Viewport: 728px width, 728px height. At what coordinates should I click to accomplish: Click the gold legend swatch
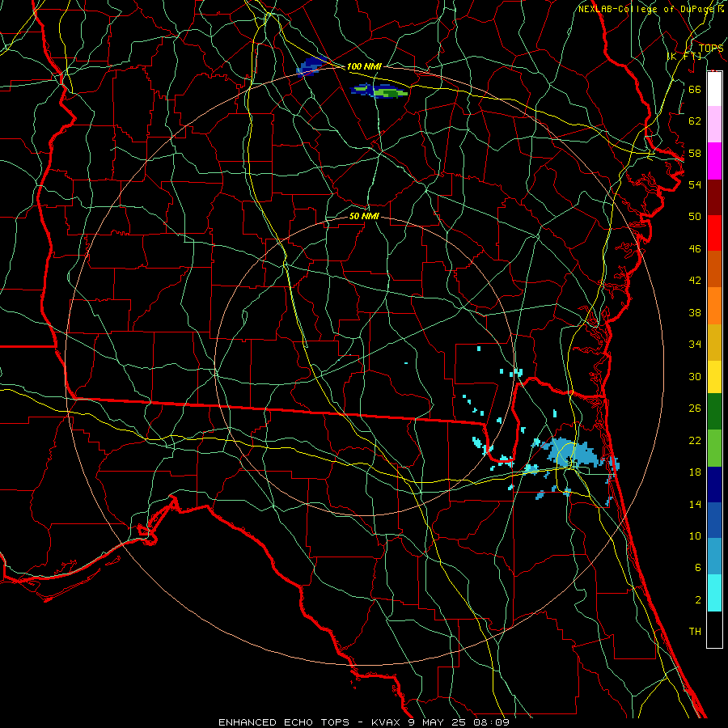(714, 342)
